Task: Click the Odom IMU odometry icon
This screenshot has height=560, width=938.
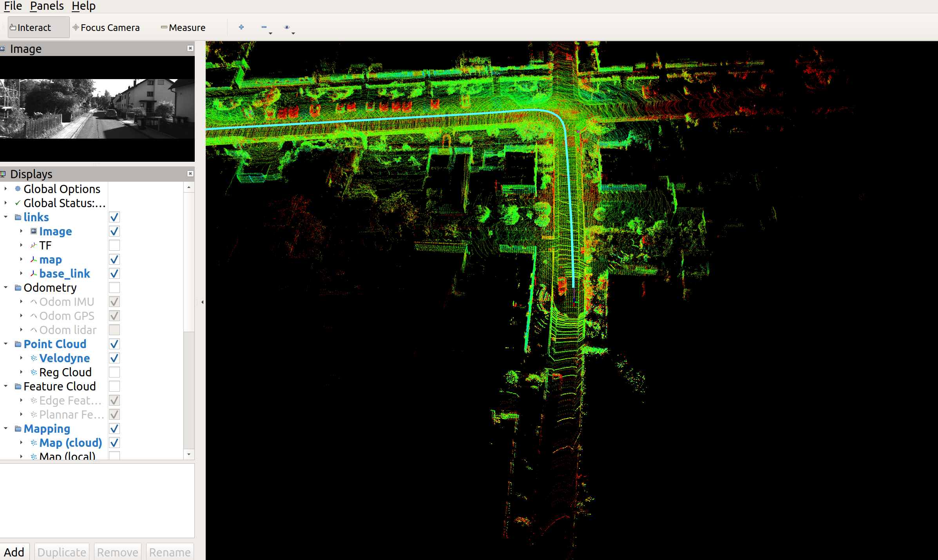Action: 34,302
